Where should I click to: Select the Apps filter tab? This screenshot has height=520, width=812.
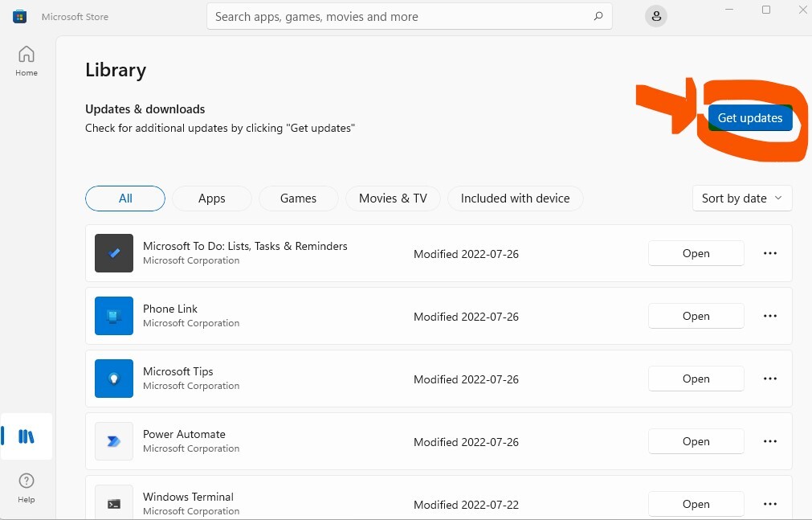[212, 199]
